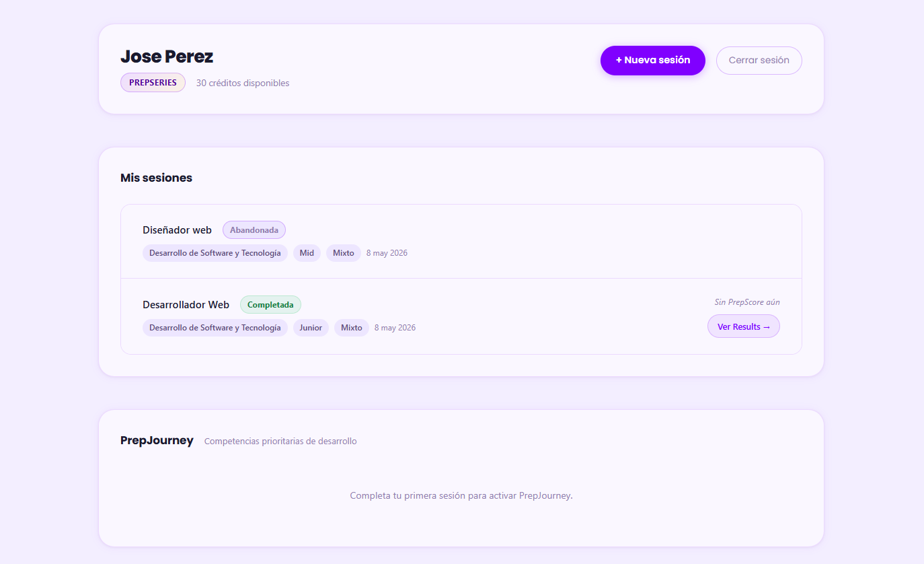
Task: Start a new session with Nueva sesión
Action: (652, 61)
